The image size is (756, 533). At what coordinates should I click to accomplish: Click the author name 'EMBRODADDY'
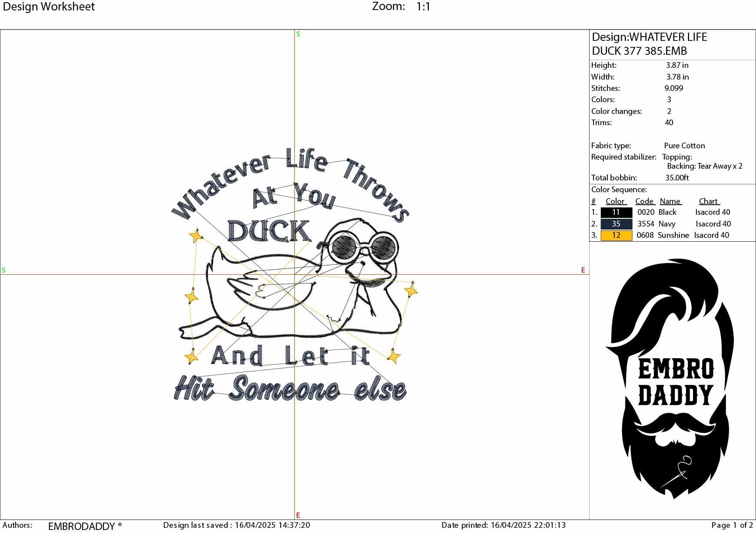click(x=81, y=526)
